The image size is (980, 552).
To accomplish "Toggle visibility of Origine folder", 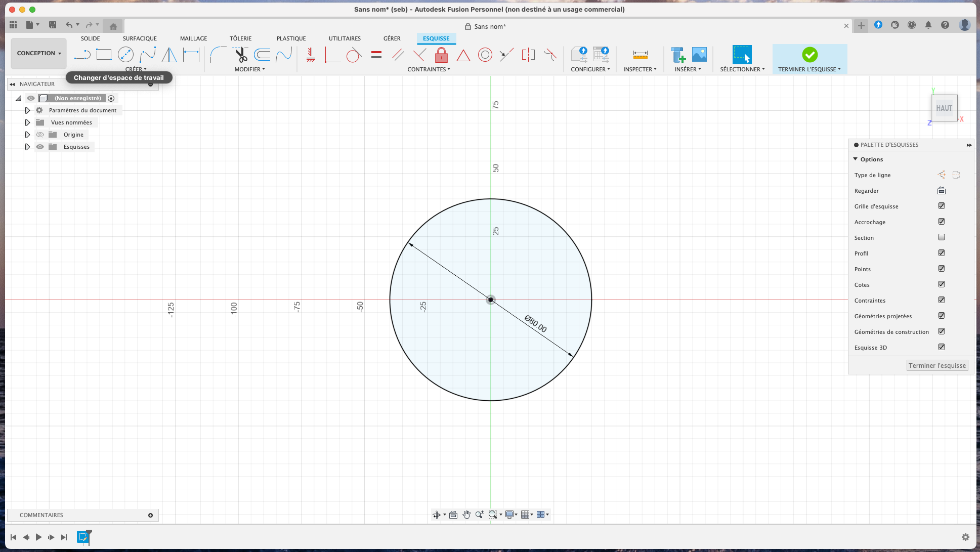I will [x=40, y=135].
